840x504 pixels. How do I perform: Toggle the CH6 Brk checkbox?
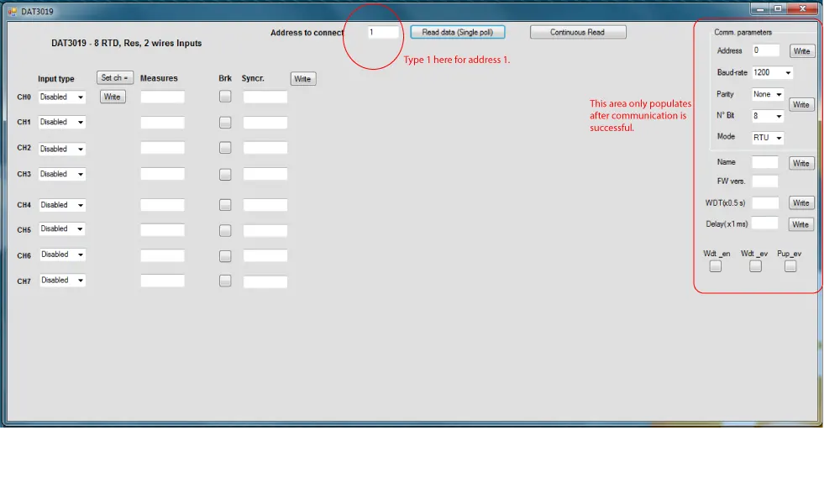tap(225, 256)
